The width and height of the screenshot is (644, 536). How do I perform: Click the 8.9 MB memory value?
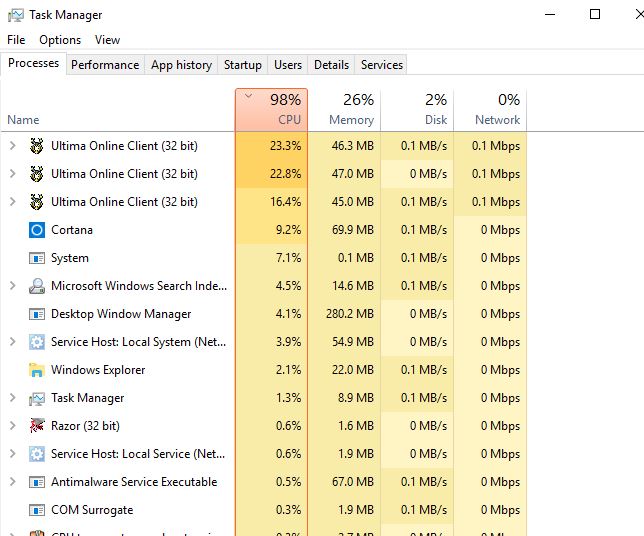point(356,398)
